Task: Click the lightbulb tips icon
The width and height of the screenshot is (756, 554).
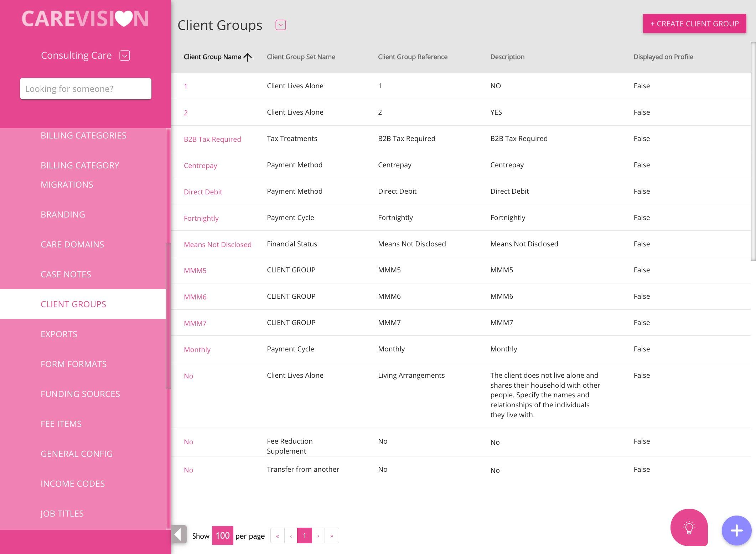Action: click(689, 527)
